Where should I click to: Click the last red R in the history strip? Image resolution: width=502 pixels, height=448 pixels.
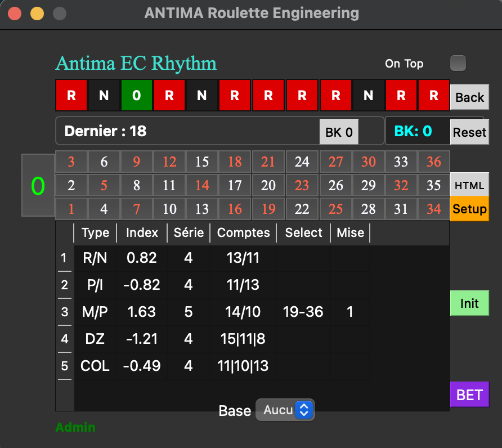tap(434, 95)
